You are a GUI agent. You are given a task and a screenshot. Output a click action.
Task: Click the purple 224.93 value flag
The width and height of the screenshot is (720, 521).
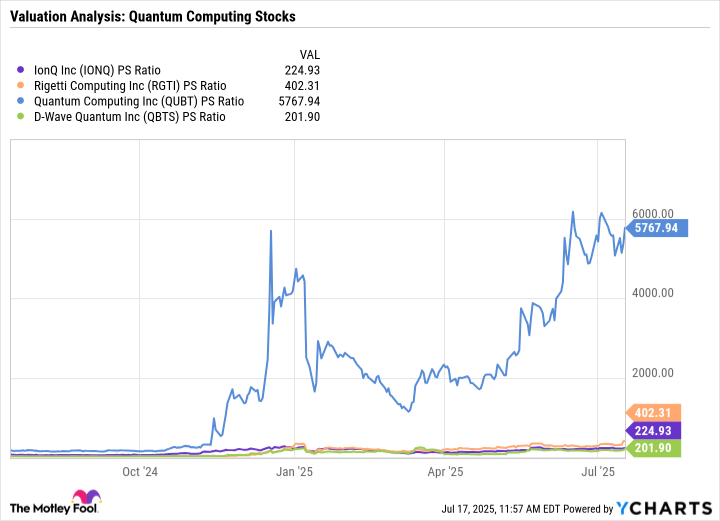click(x=654, y=431)
